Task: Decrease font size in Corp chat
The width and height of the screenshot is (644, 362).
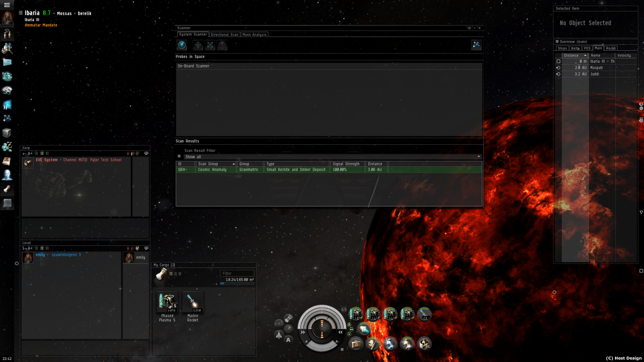Action: point(24,154)
